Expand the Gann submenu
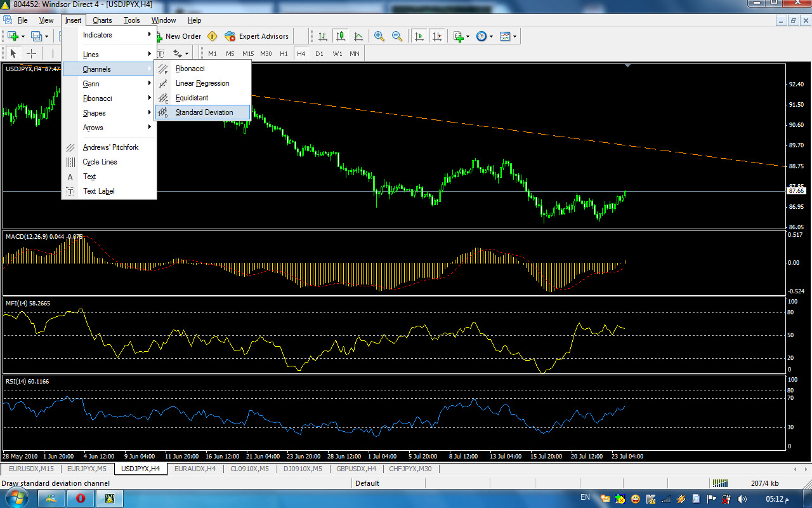The width and height of the screenshot is (812, 508). pyautogui.click(x=109, y=84)
